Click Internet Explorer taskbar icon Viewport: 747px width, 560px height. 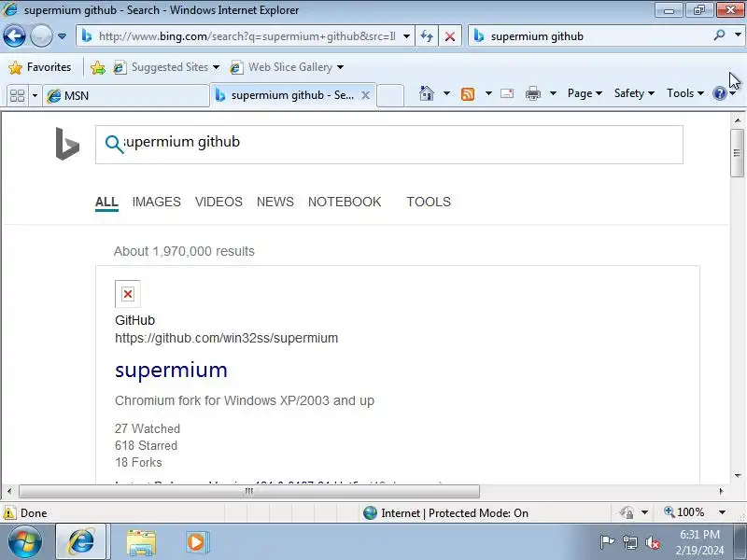82,542
